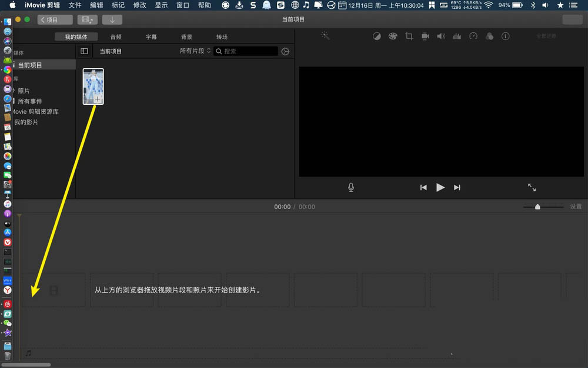Image resolution: width=588 pixels, height=368 pixels.
Task: Click the system volume menu bar icon
Action: click(x=545, y=5)
